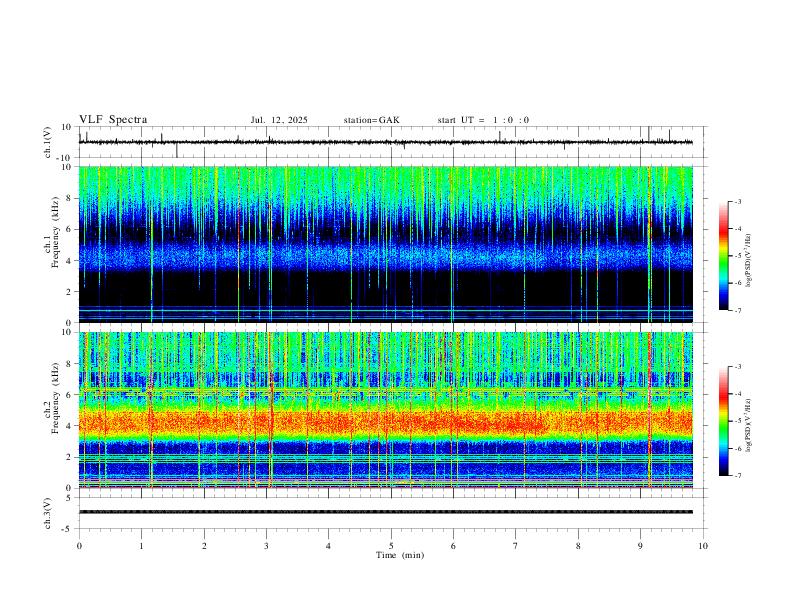
Task: Click time axis tick label "5"
Action: 391,546
